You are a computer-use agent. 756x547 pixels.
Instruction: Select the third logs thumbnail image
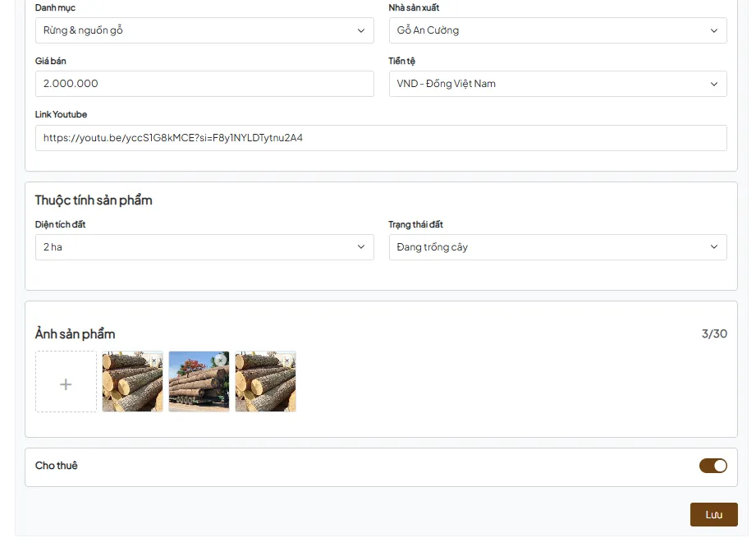266,382
